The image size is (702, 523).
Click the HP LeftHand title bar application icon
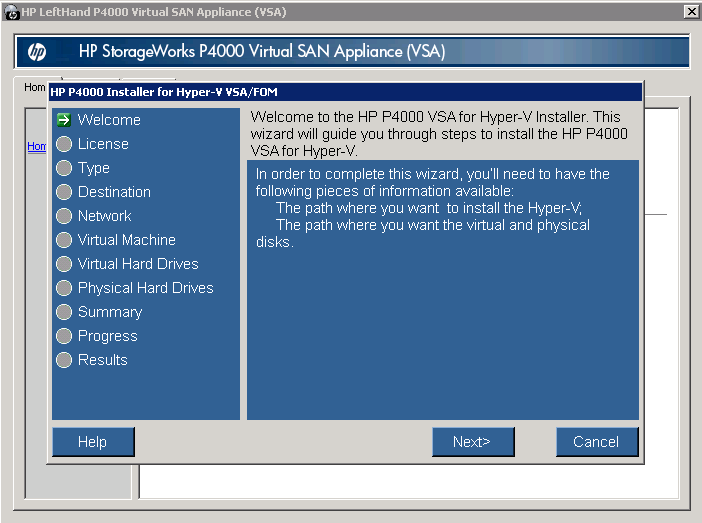tap(12, 12)
